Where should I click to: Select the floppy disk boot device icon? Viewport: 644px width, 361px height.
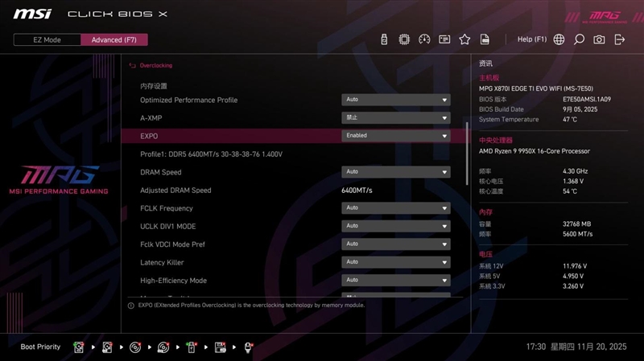click(220, 347)
